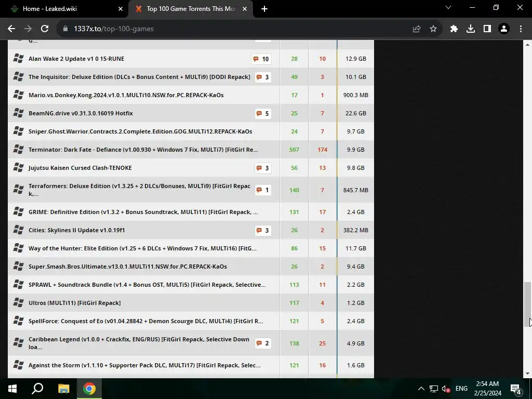Click Chrome icon in taskbar
Screen dimensions: 532x399
(89, 389)
